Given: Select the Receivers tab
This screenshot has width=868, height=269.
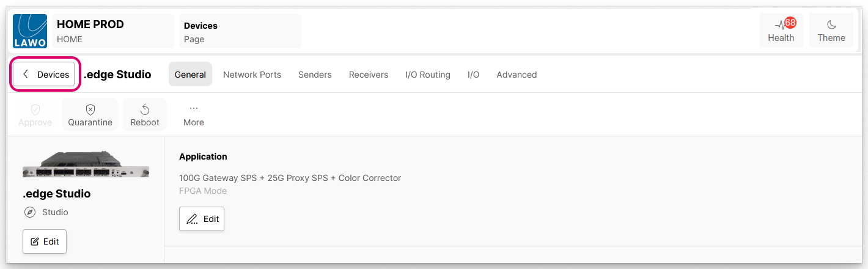Looking at the screenshot, I should tap(368, 75).
